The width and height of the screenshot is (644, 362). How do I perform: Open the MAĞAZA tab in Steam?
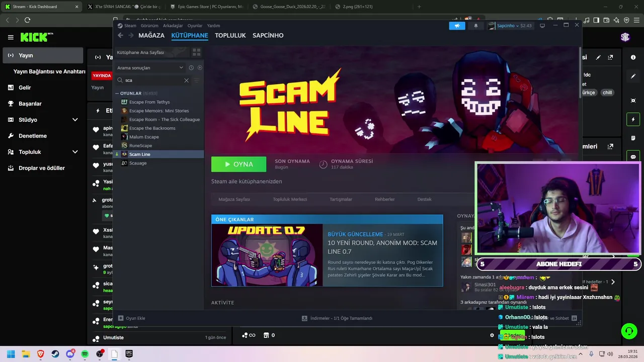[151, 35]
